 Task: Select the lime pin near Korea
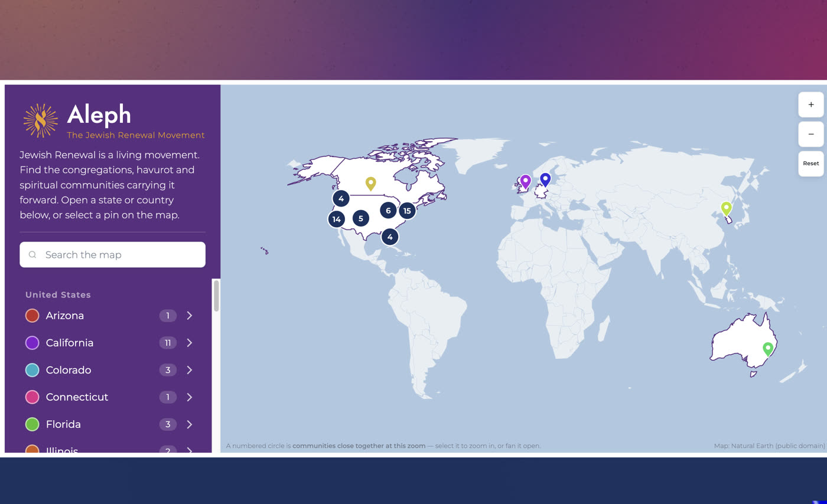point(727,208)
